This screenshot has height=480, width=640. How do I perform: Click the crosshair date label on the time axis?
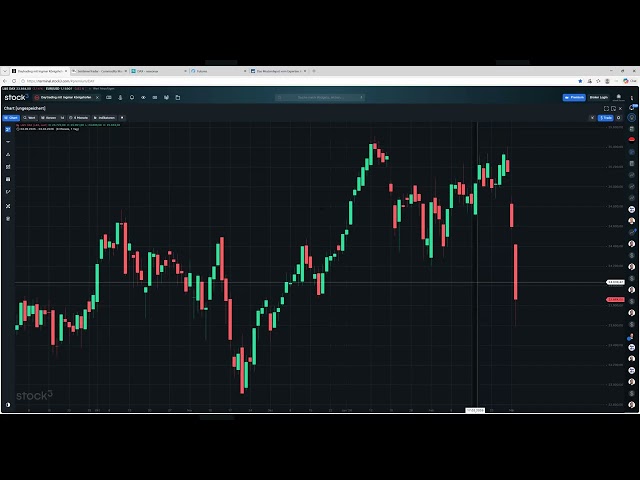point(475,410)
